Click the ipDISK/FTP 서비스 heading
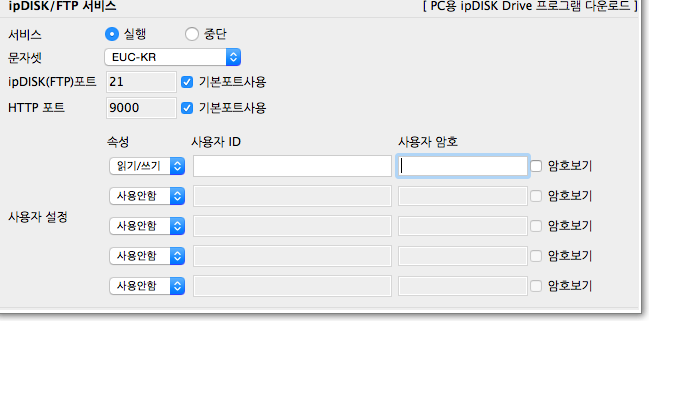The width and height of the screenshot is (692, 398). 62,6
